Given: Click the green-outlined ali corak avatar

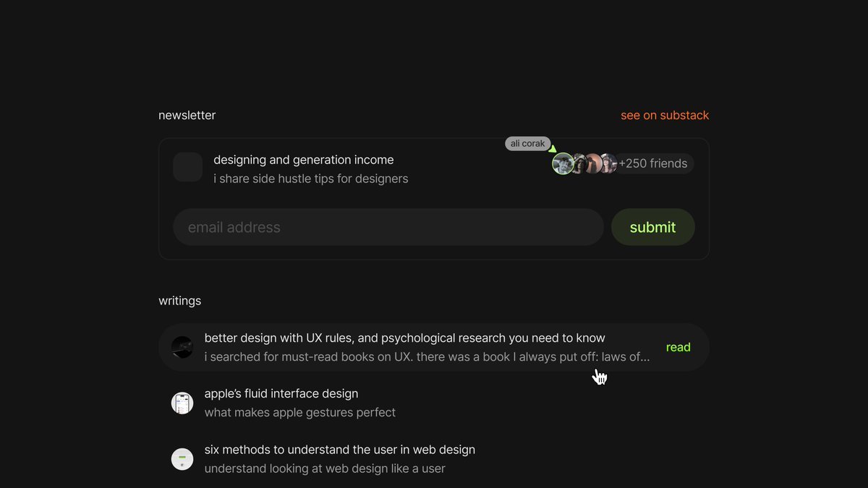Looking at the screenshot, I should (x=563, y=163).
